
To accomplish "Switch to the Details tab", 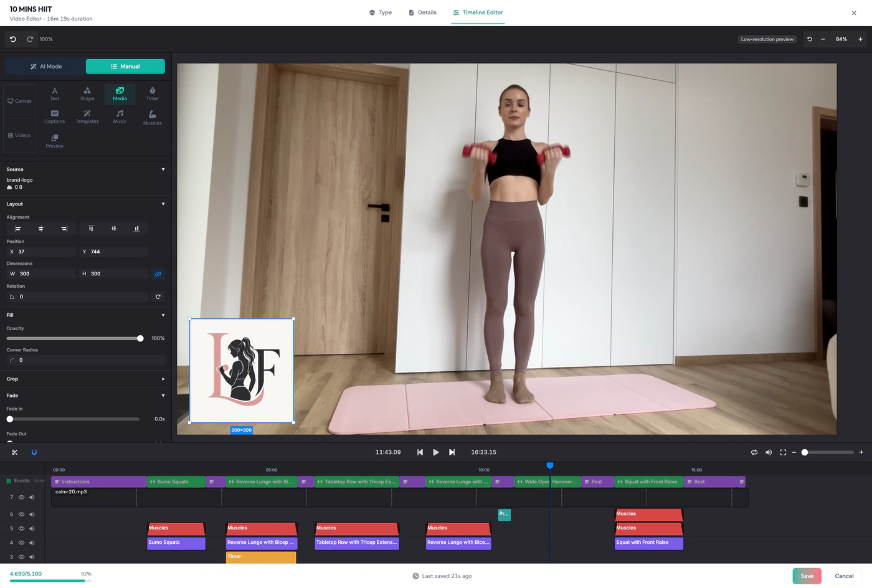I will [422, 12].
